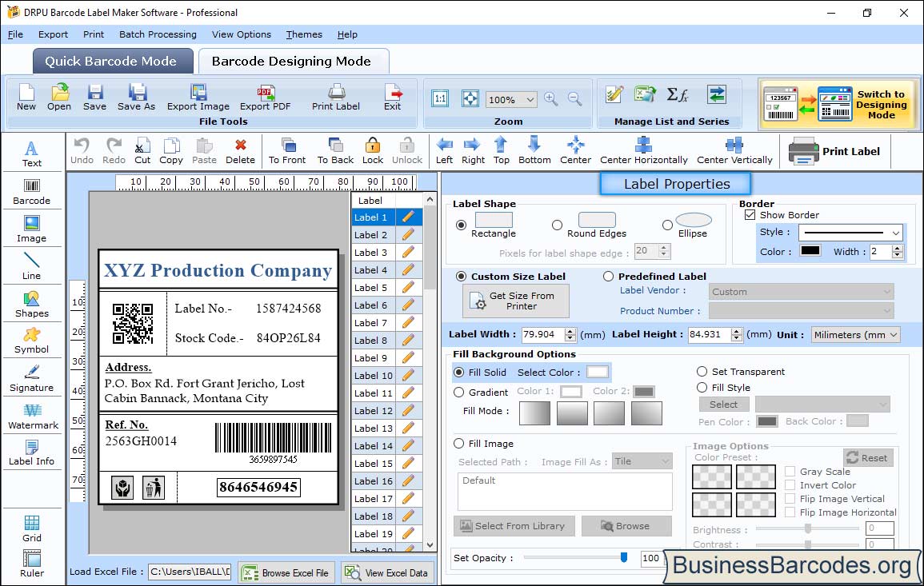Screen dimensions: 924x586
Task: Select the Ellipse label shape
Action: (x=667, y=225)
